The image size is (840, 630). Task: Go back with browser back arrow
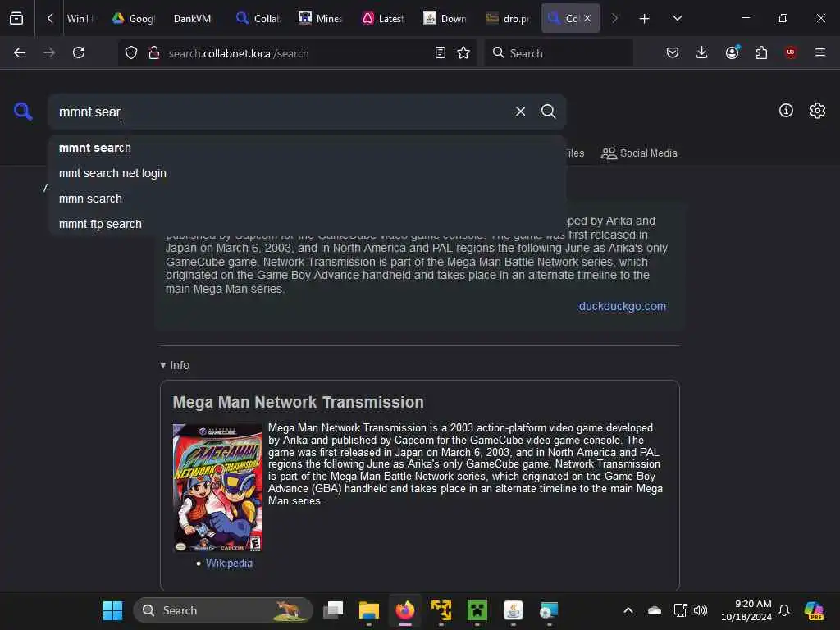[x=20, y=52]
